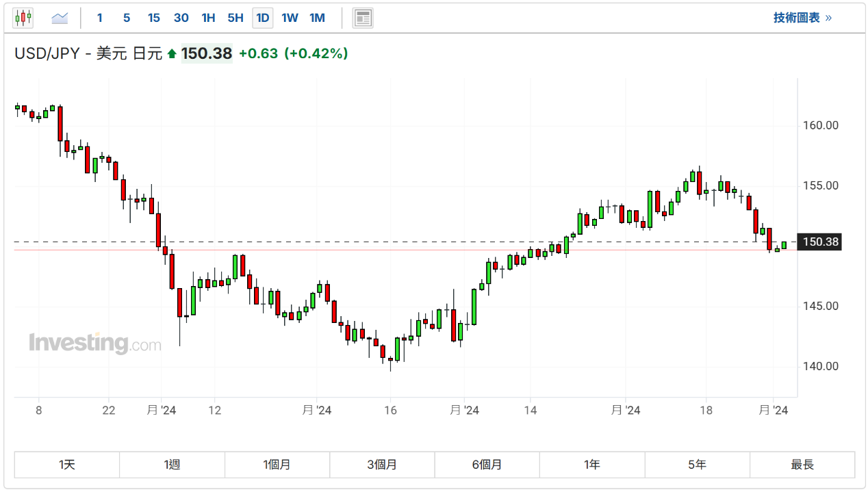
Task: Select the 15-minute interval
Action: pyautogui.click(x=153, y=18)
